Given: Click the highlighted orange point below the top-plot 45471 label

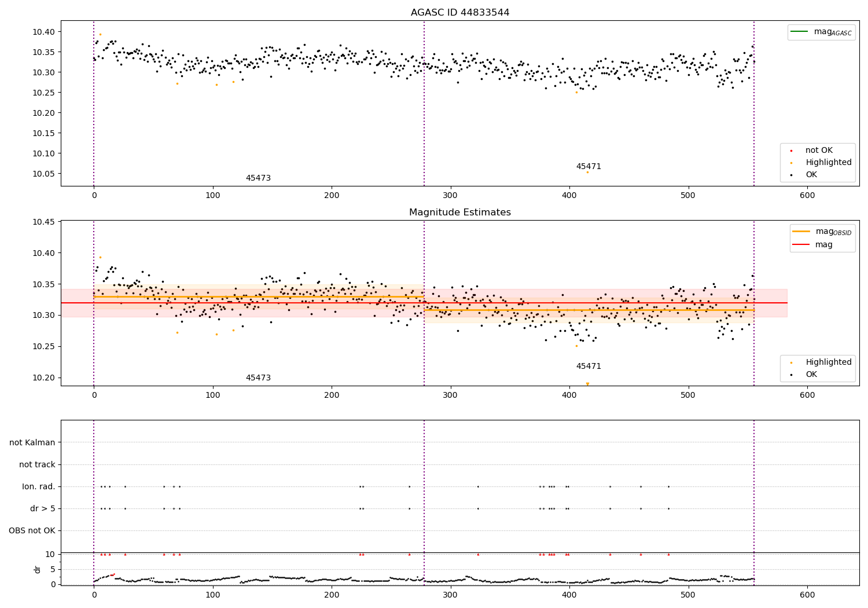Looking at the screenshot, I should pos(587,172).
